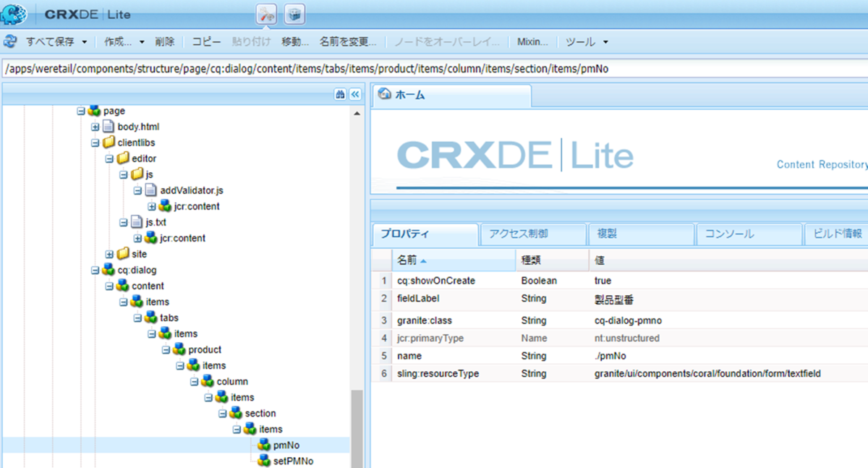The width and height of the screenshot is (868, 468).
Task: Click the repository path input field
Action: coord(434,69)
